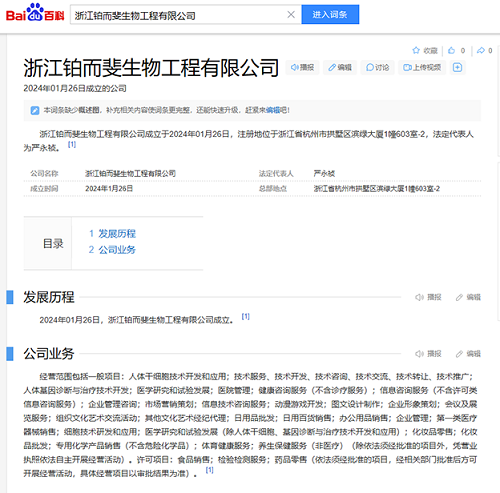Click inside the search input field

[x=178, y=15]
